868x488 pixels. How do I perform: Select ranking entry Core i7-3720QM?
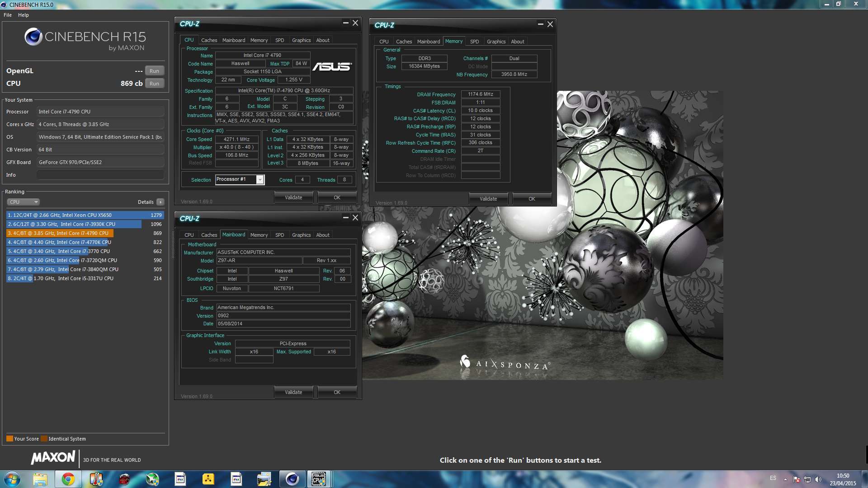[85, 260]
